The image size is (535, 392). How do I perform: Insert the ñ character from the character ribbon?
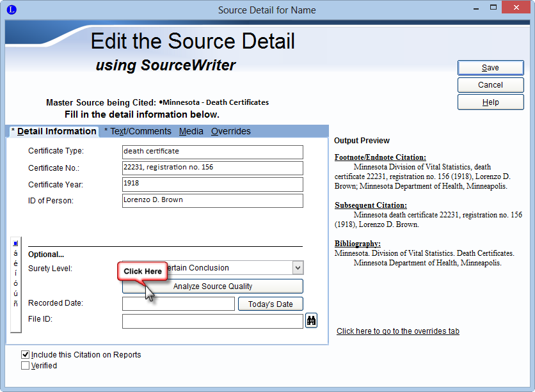(15, 303)
